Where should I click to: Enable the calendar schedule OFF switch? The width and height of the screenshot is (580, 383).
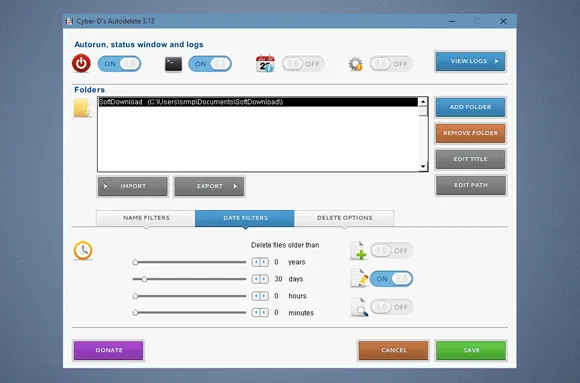click(303, 64)
